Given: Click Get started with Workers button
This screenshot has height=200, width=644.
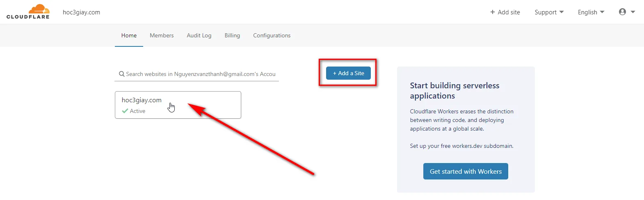Looking at the screenshot, I should pos(466,171).
